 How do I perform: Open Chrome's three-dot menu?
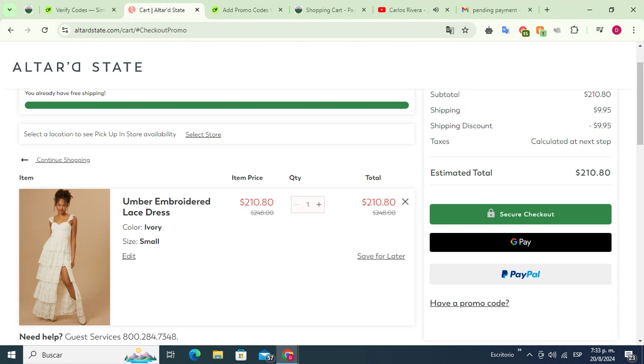(x=634, y=30)
